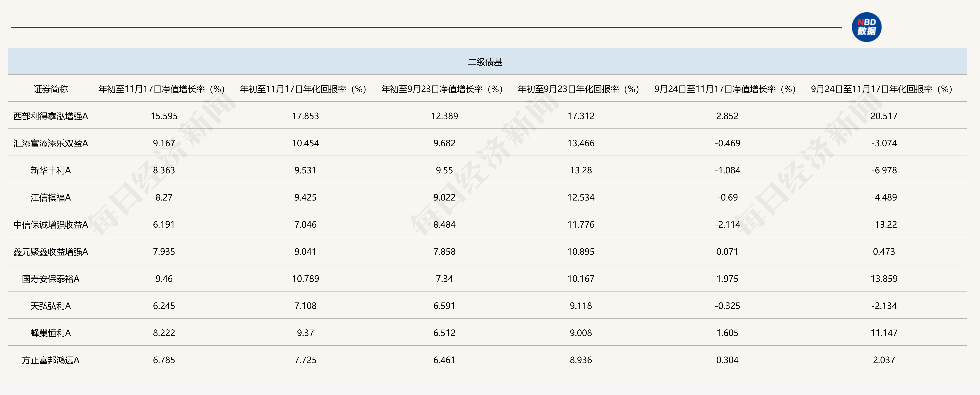Click the value 2.852 in the first row
Viewport: 980px width, 395px height.
[727, 116]
